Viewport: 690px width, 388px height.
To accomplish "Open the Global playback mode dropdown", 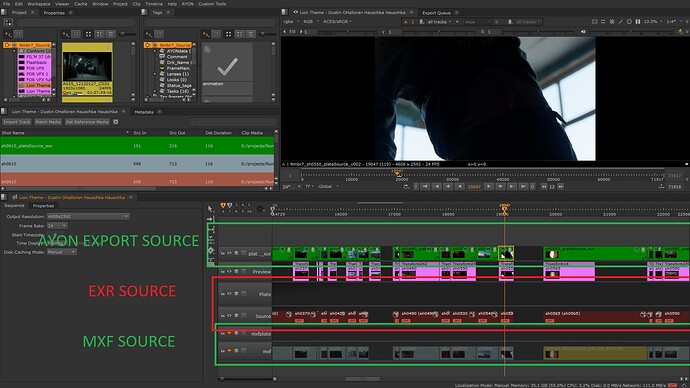I will coord(328,187).
